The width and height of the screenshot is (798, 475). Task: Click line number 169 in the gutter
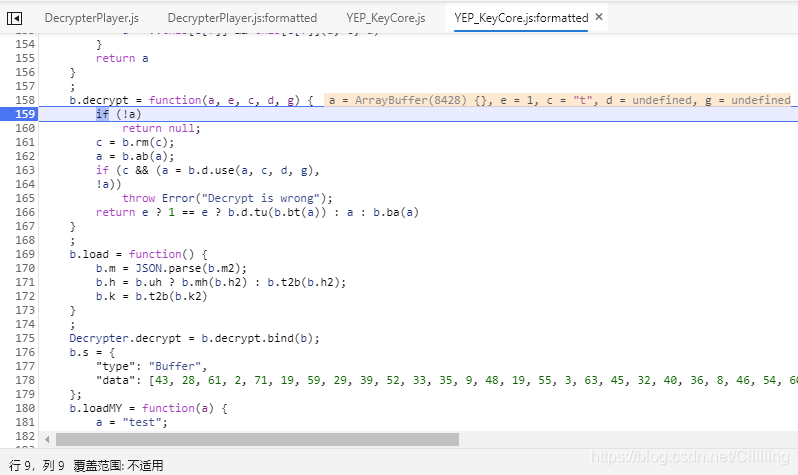(x=25, y=255)
